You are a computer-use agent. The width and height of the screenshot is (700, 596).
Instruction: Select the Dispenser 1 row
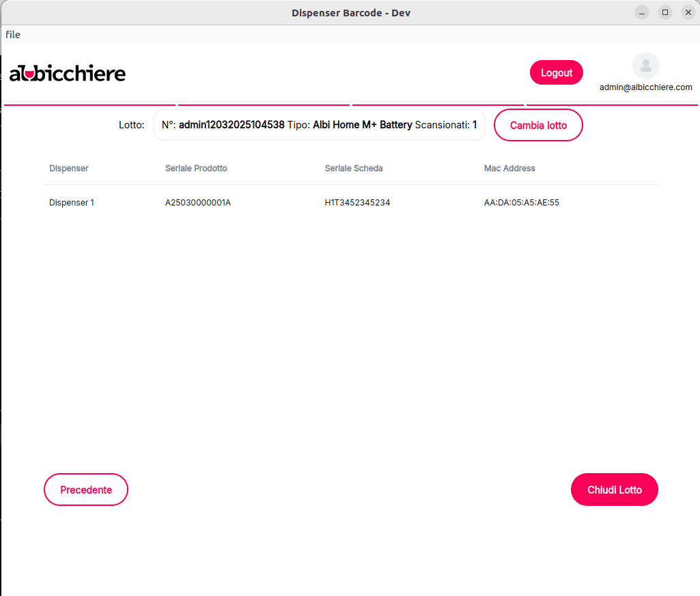(x=72, y=203)
